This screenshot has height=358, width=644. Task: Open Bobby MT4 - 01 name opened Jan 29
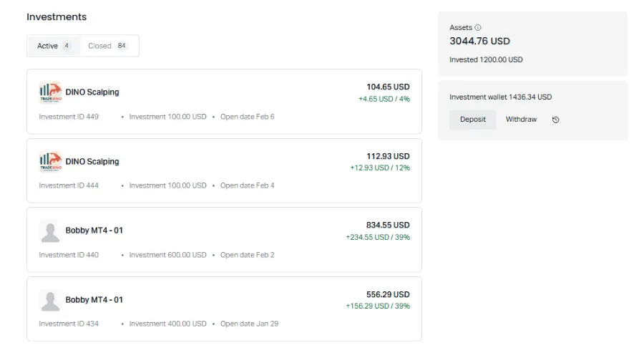[94, 300]
